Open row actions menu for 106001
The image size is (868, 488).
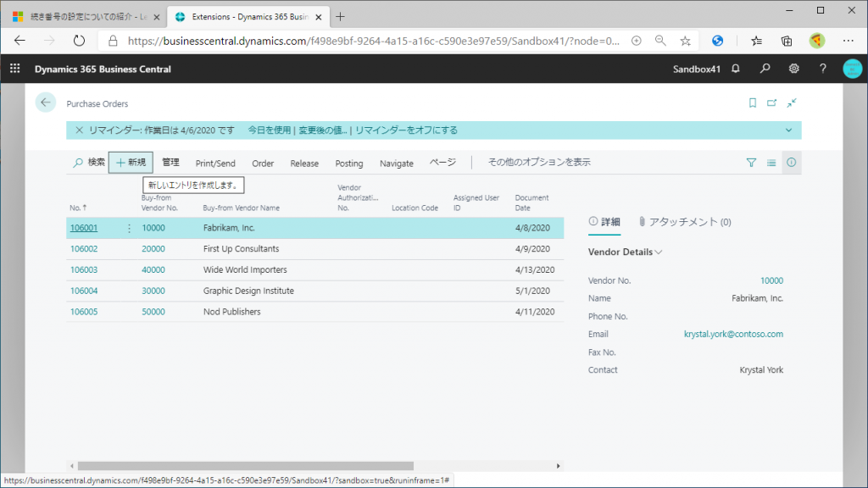click(x=129, y=228)
